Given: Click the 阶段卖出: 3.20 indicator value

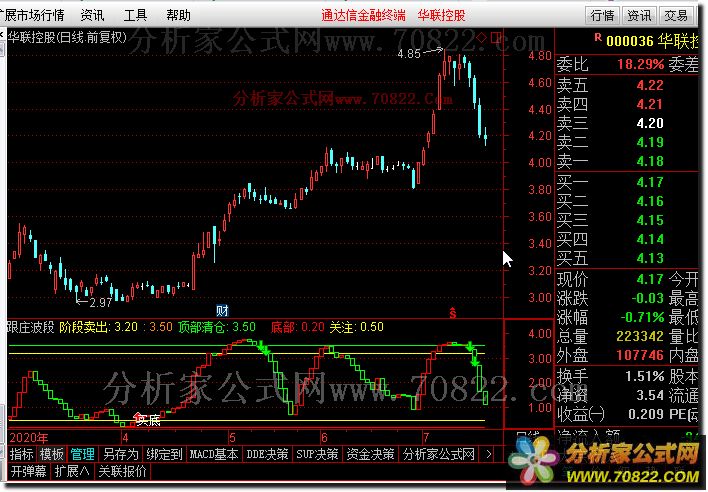Looking at the screenshot, I should click(98, 327).
